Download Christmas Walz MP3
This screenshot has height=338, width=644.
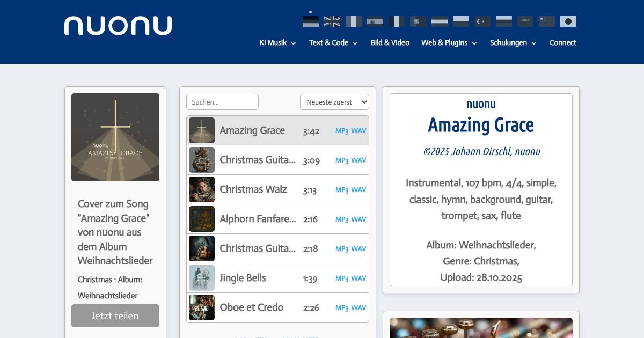pyautogui.click(x=342, y=190)
